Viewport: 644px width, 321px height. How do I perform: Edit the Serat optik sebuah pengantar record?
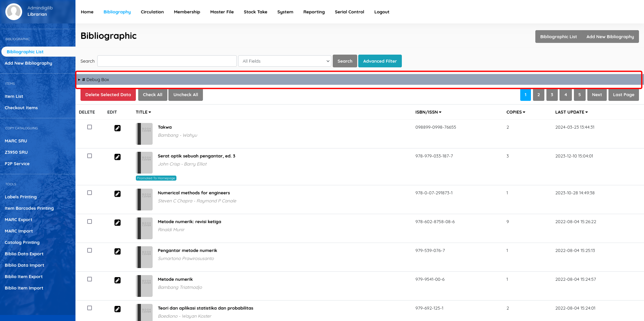(x=117, y=157)
